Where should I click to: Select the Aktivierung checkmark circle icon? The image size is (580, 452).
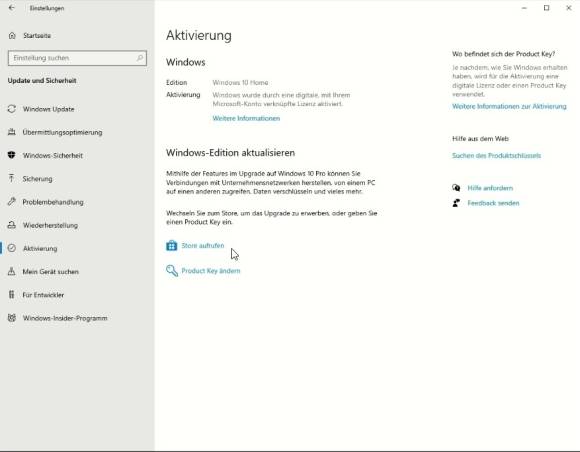click(12, 248)
